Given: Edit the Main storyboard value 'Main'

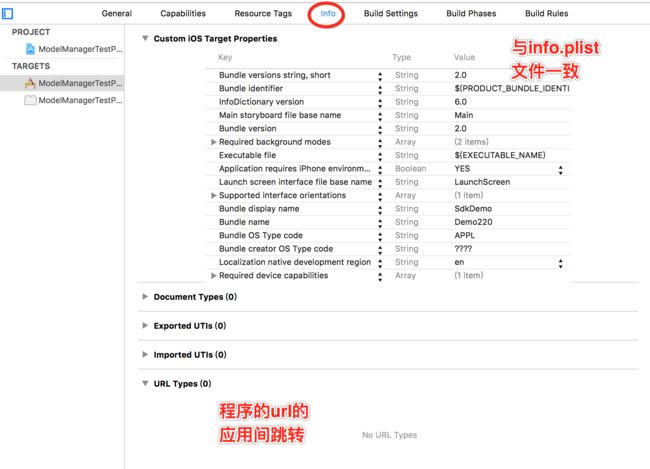Looking at the screenshot, I should click(x=463, y=115).
